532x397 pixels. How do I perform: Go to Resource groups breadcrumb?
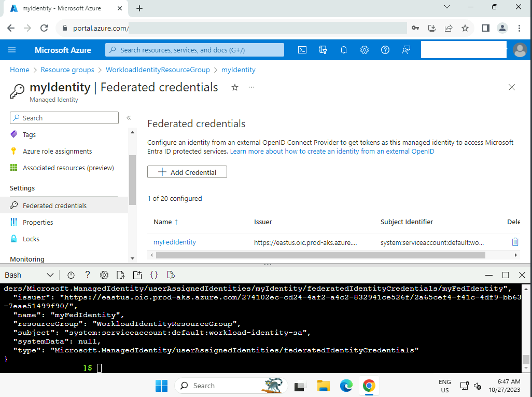click(x=67, y=70)
